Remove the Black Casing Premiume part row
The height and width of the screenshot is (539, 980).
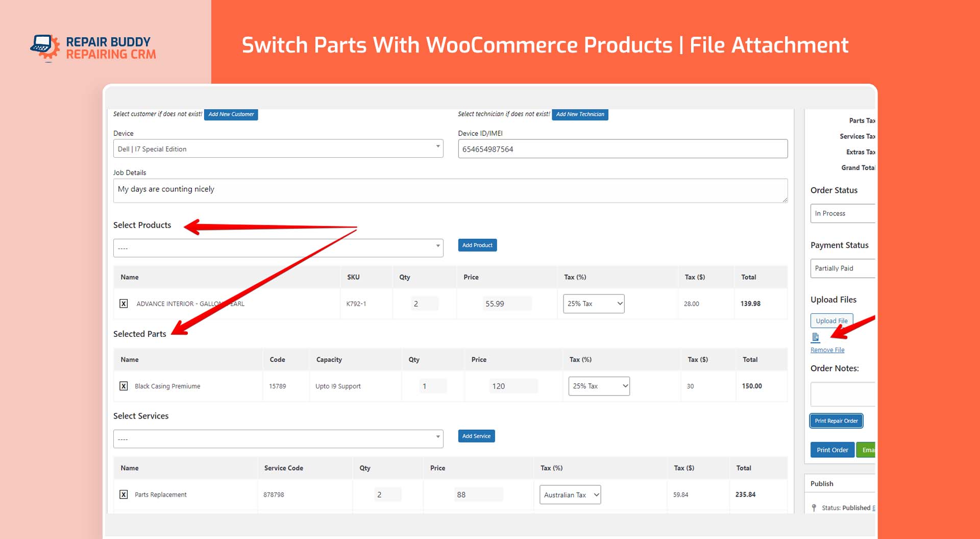pos(124,386)
